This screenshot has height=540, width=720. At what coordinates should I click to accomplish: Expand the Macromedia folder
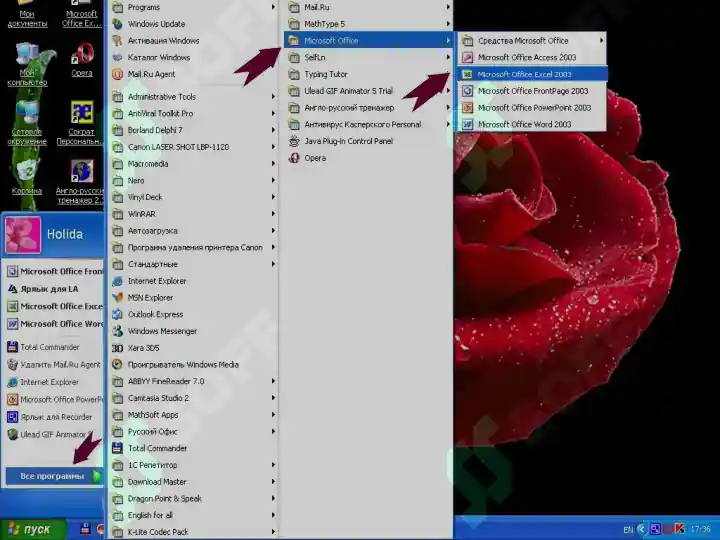point(194,164)
